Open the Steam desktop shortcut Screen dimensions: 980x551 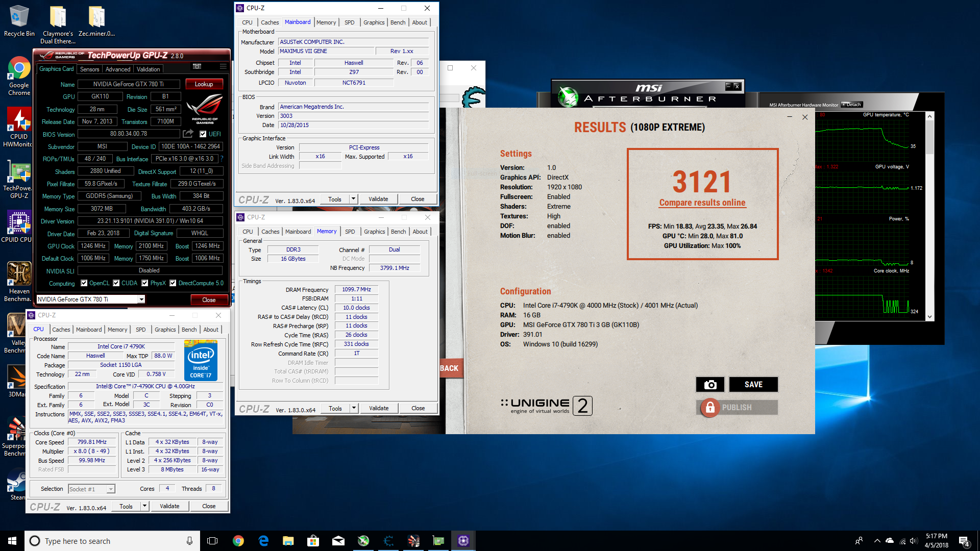click(x=17, y=485)
